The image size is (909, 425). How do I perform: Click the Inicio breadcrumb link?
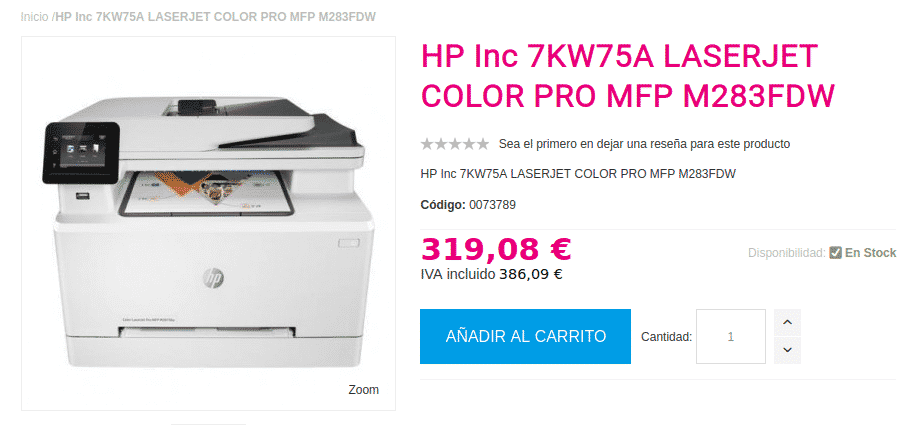[34, 17]
